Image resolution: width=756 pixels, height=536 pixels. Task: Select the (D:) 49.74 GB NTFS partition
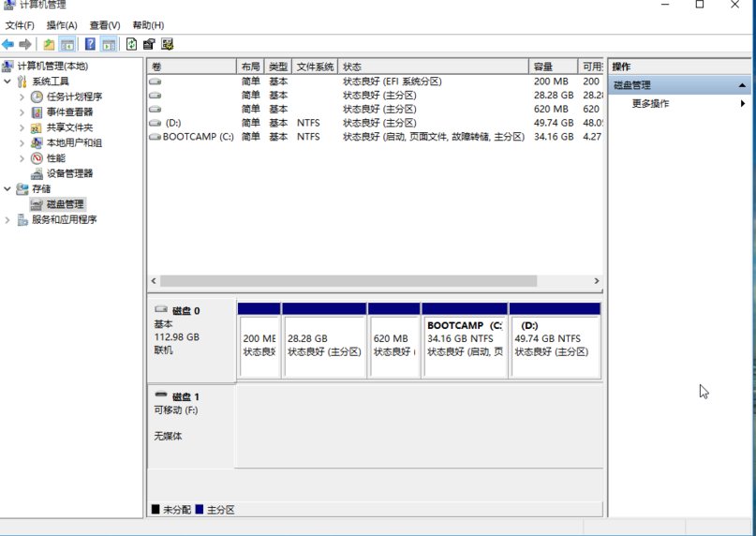point(555,340)
